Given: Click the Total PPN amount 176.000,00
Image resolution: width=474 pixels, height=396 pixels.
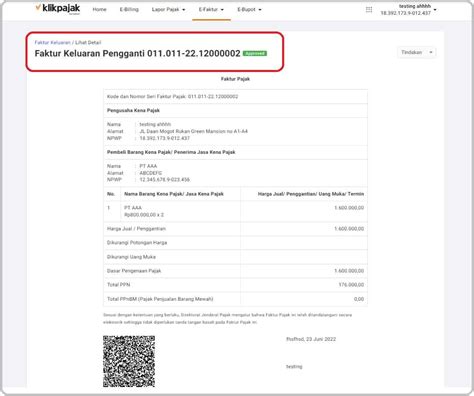Looking at the screenshot, I should [x=351, y=285].
